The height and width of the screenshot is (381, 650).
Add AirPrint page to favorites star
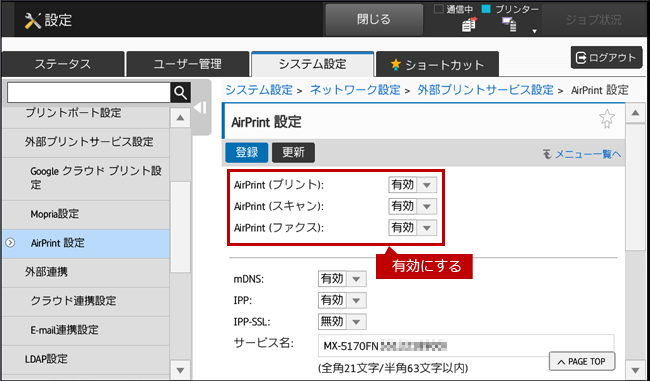[607, 119]
